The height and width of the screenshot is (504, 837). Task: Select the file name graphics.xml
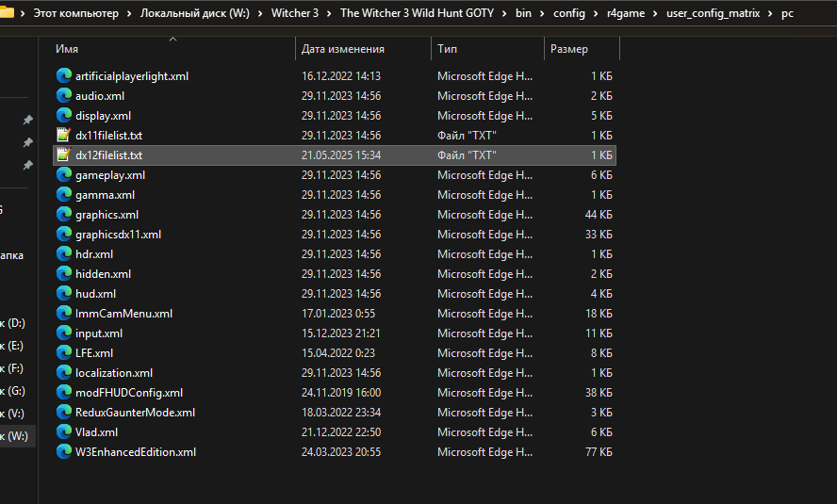(107, 215)
